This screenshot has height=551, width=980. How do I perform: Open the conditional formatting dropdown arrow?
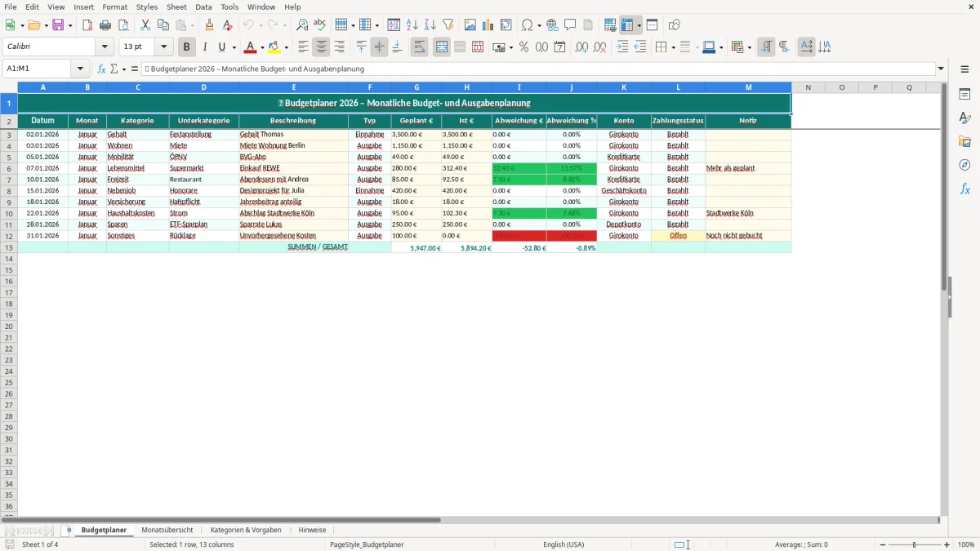[x=749, y=47]
